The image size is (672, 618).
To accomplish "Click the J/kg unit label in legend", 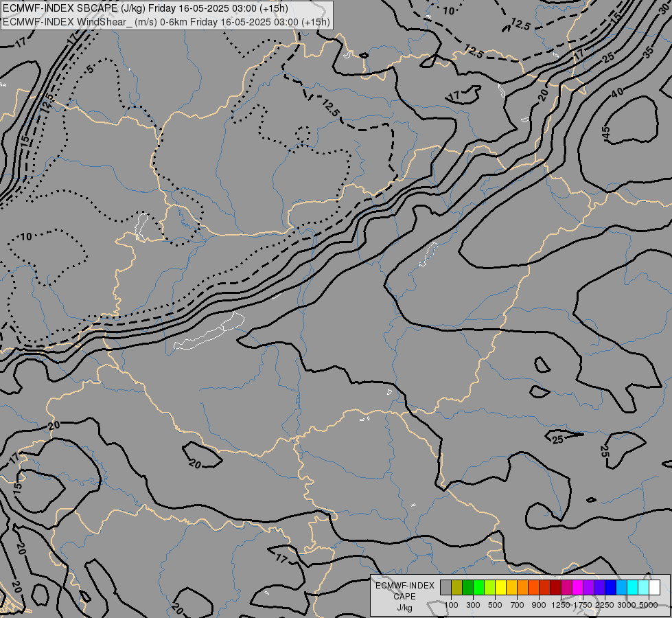I will (x=404, y=608).
